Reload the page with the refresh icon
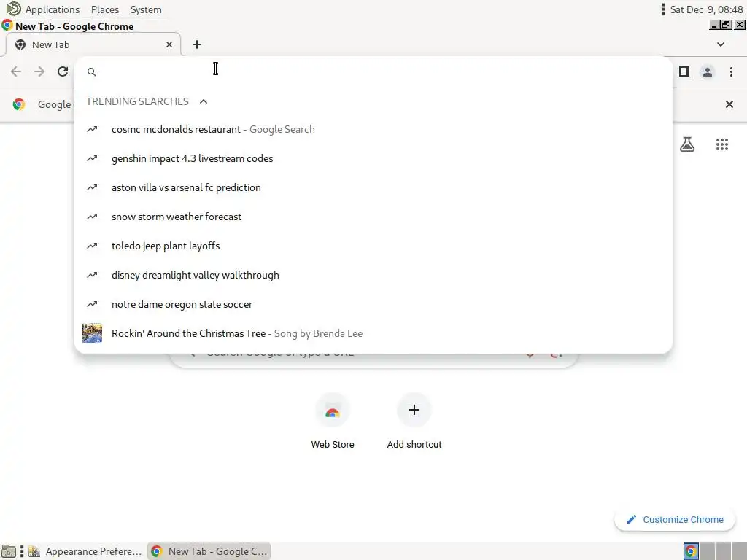This screenshot has width=747, height=560. [x=63, y=72]
